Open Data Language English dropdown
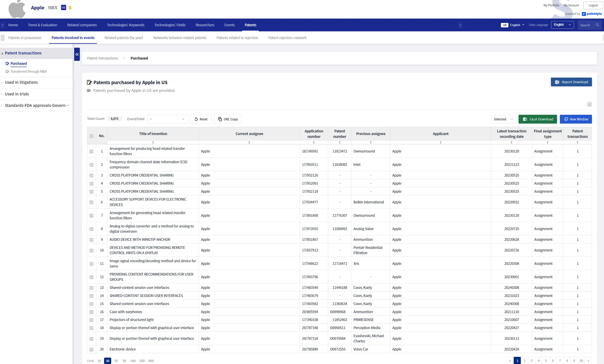 (562, 25)
